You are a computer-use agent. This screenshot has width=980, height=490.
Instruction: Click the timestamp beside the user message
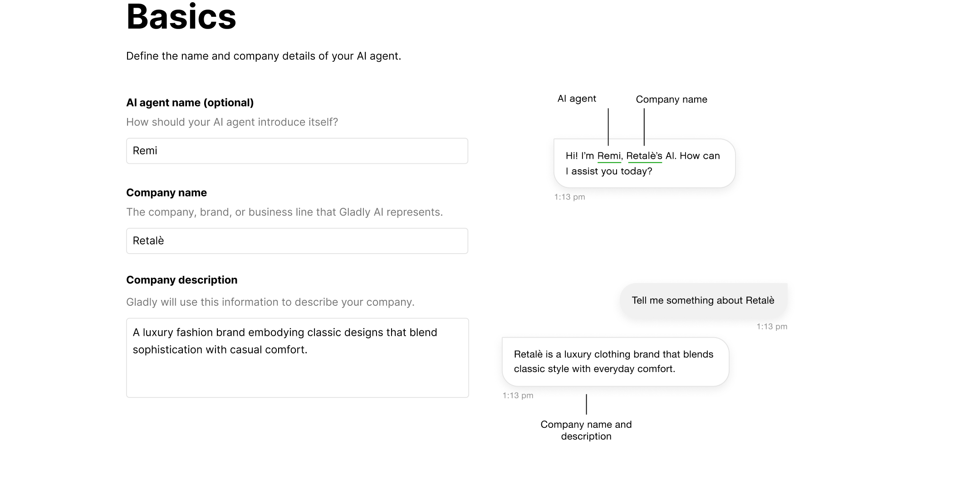[772, 326]
